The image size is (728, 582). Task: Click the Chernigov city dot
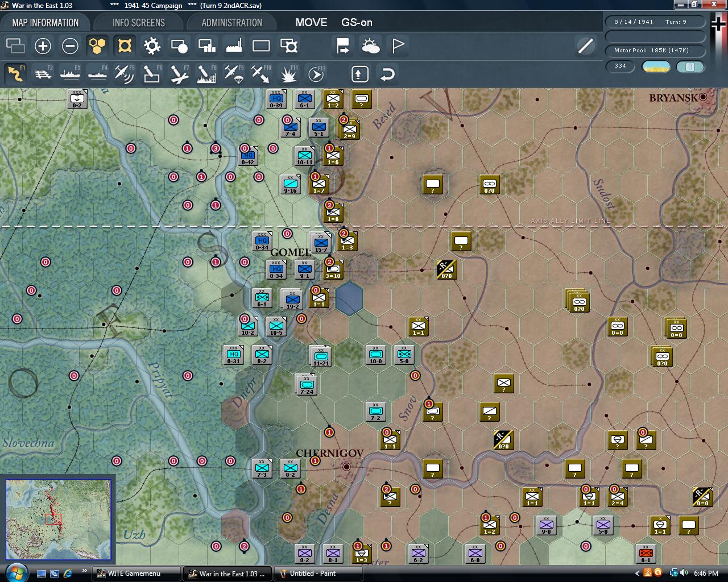point(346,467)
